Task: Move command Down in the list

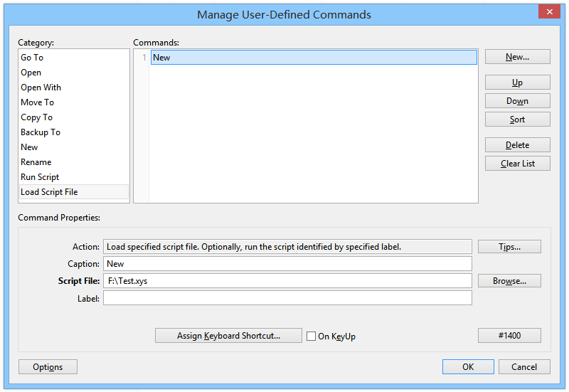Action: (x=517, y=101)
